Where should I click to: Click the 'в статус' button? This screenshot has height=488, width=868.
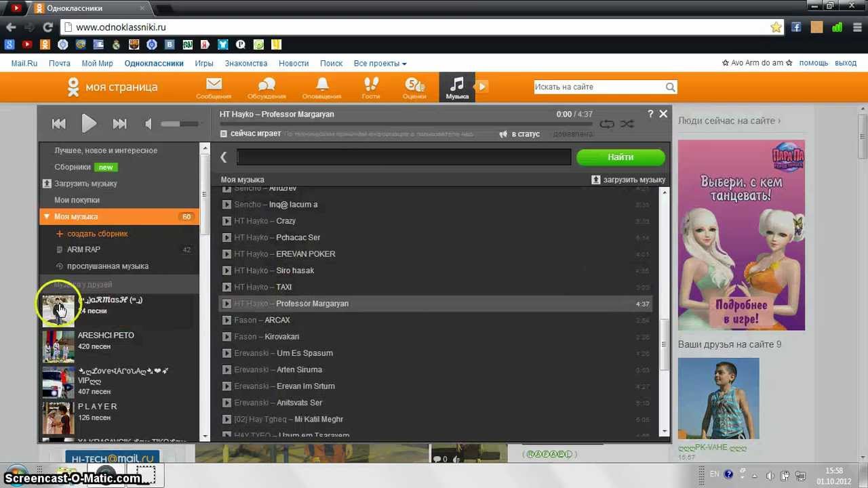[x=519, y=134]
